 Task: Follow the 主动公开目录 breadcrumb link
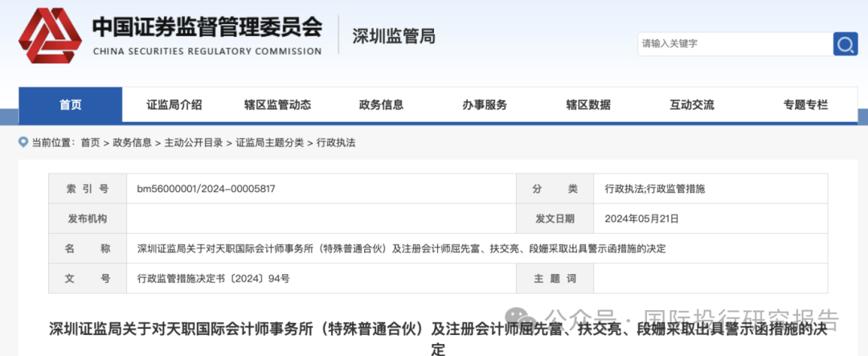193,143
